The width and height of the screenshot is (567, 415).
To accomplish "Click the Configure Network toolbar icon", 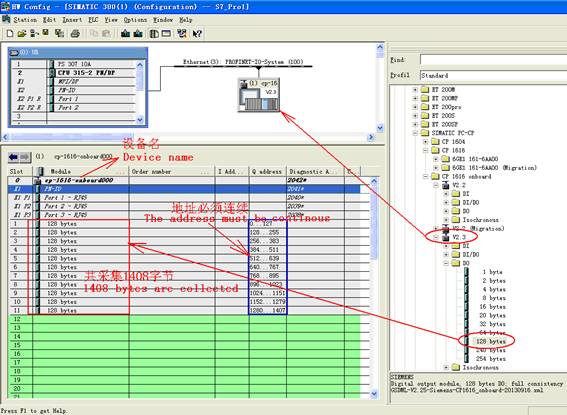I will click(x=182, y=34).
